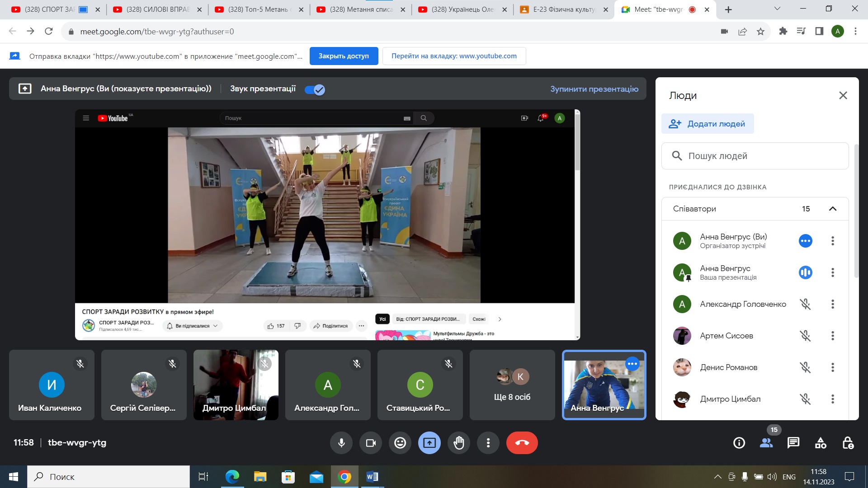Click the Додати людей button
Image resolution: width=868 pixels, height=488 pixels.
(708, 124)
